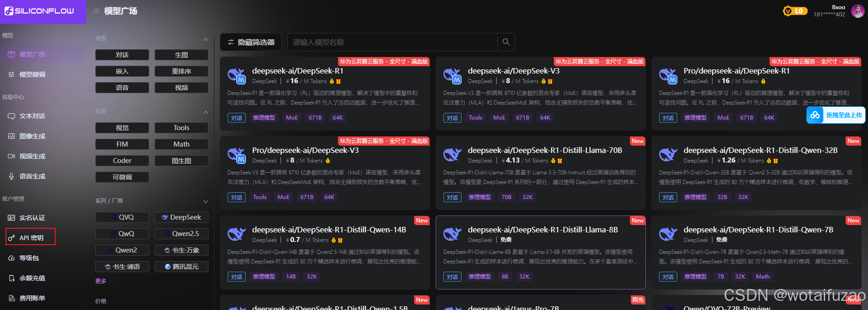This screenshot has width=868, height=310.
Task: Click the Tools tag on deepseek-ai/DeepSeek-V3 card
Action: click(475, 118)
